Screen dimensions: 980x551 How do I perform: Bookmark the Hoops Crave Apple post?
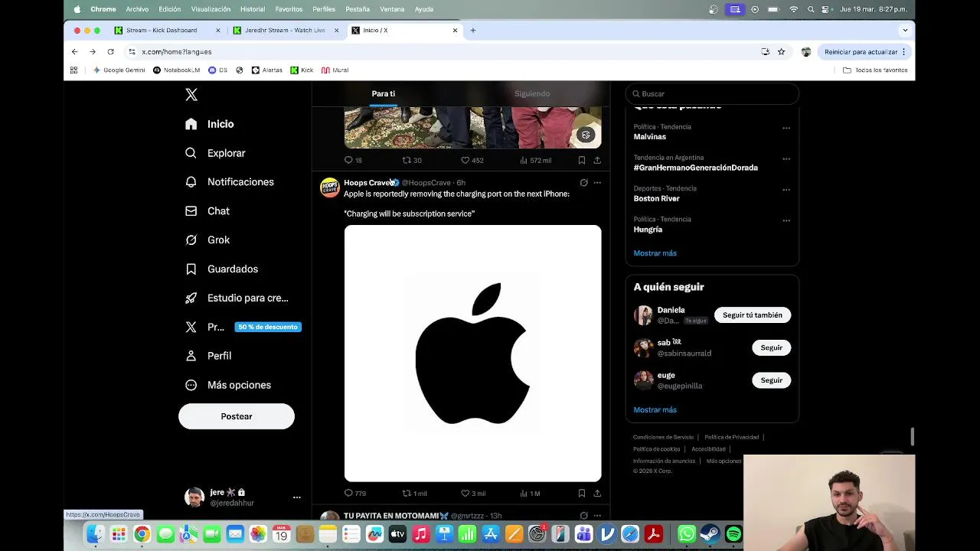point(582,494)
